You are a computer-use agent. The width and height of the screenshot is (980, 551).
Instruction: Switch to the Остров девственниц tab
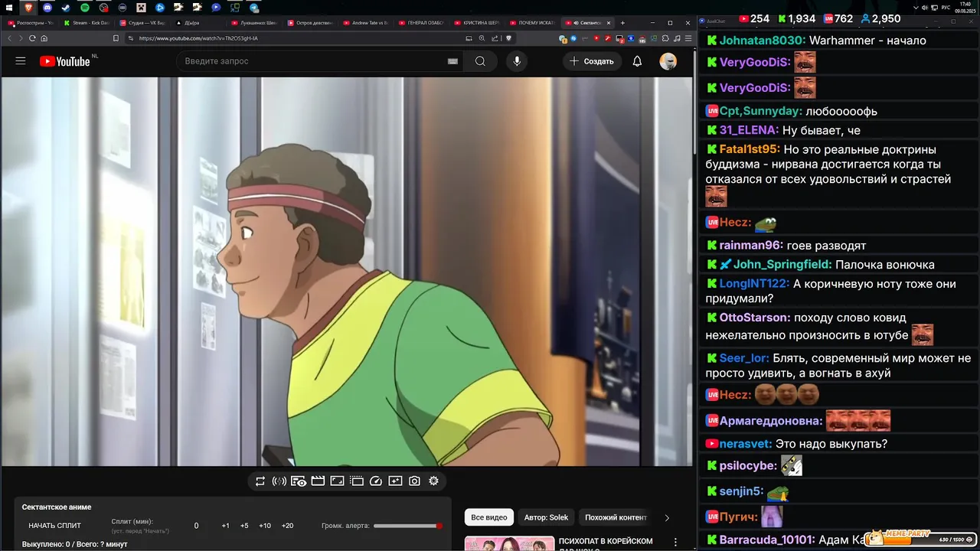click(309, 23)
